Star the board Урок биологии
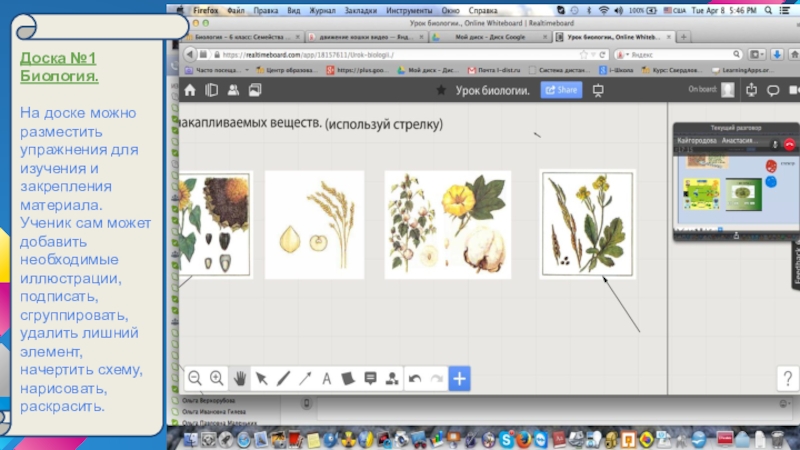800x450 pixels. (x=441, y=90)
